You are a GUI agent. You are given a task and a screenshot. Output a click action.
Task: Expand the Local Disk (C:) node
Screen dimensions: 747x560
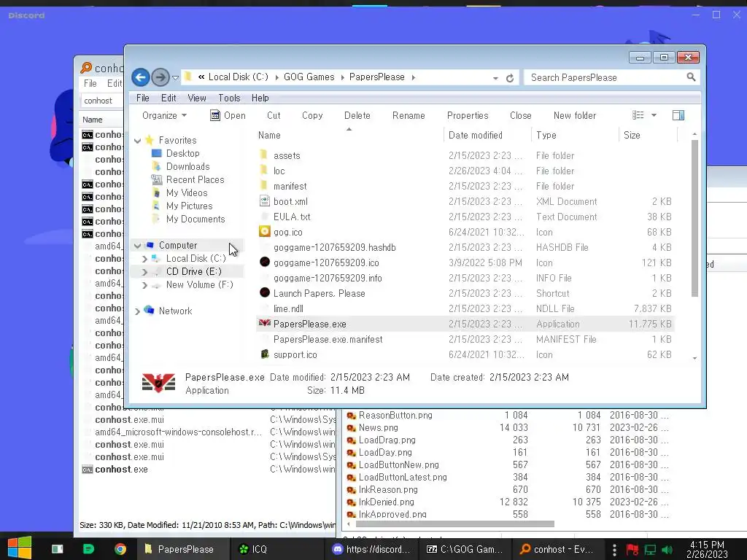coord(144,259)
